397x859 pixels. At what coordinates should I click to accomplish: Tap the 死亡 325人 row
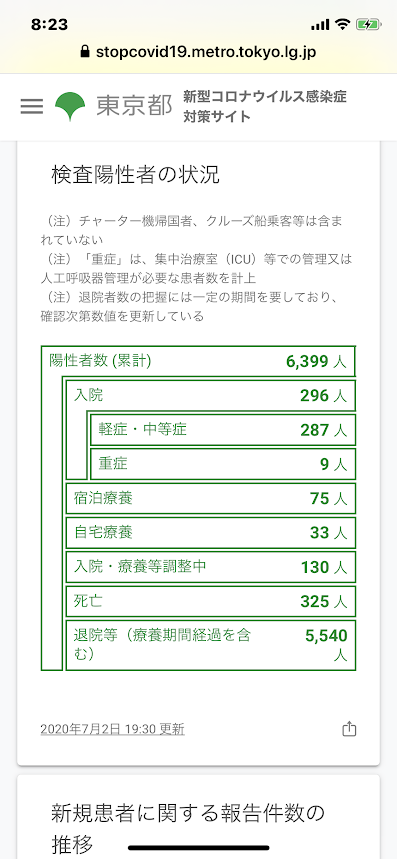211,601
